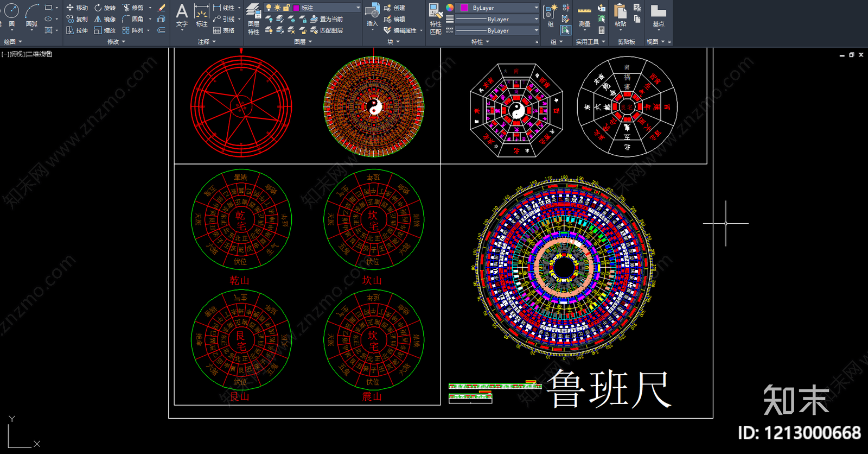The width and height of the screenshot is (868, 454).
Task: Open the Insert block (插入) tool
Action: click(x=372, y=15)
